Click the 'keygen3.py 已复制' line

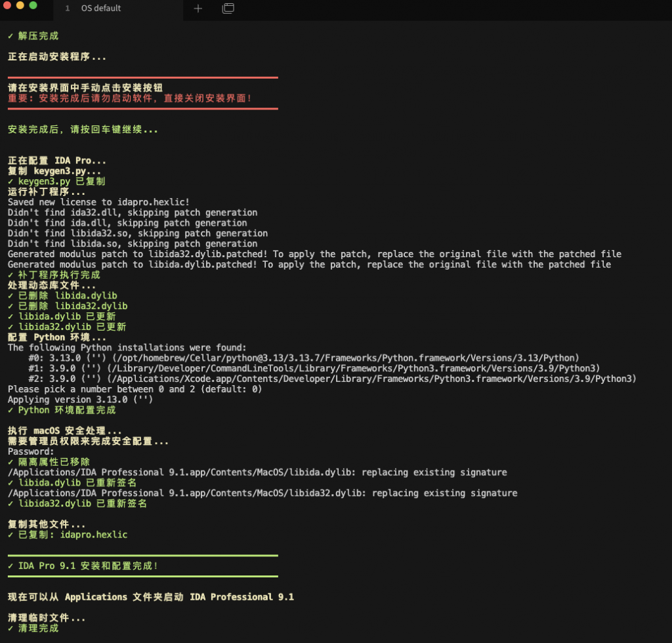[56, 181]
